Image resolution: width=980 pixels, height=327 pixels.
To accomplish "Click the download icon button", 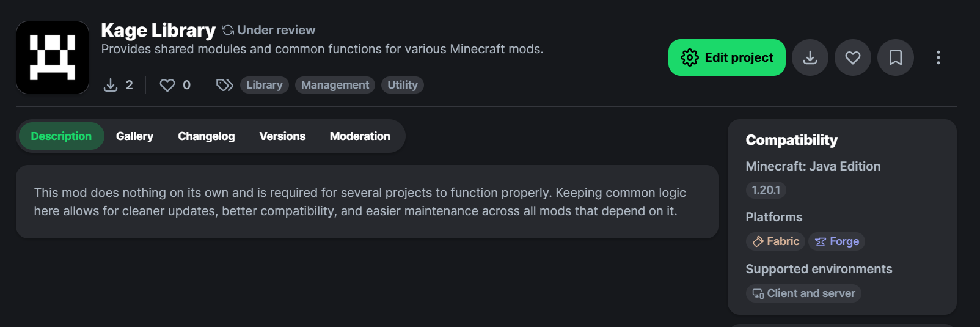I will click(810, 57).
